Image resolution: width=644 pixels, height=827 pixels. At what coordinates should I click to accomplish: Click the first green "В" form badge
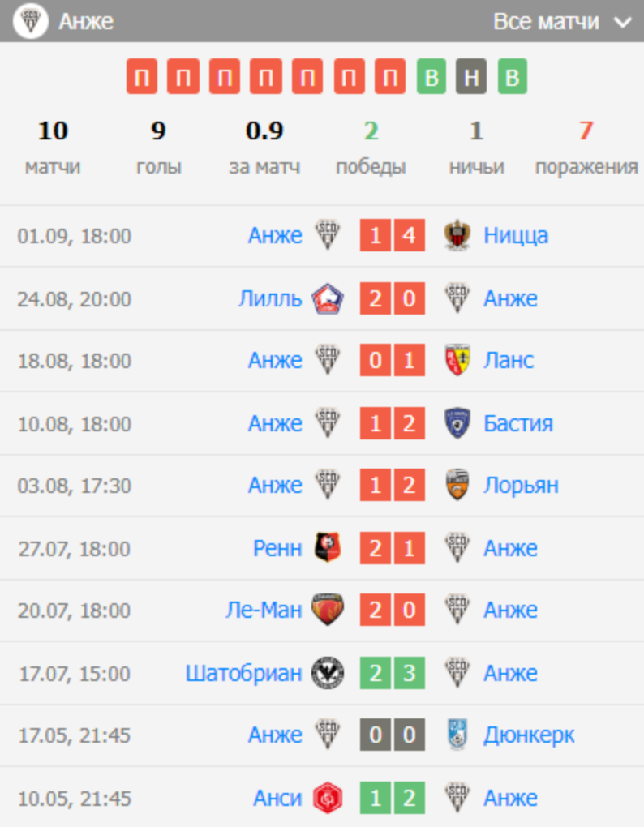point(431,78)
